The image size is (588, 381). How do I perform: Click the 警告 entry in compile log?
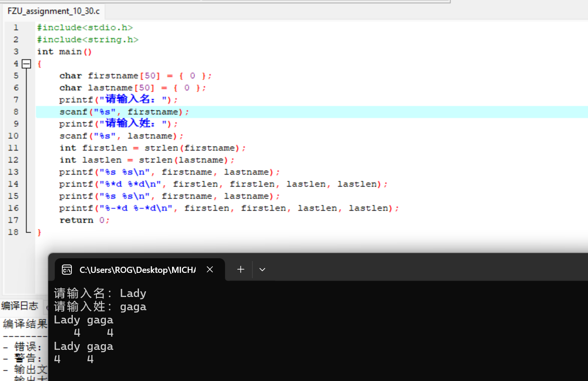click(23, 358)
